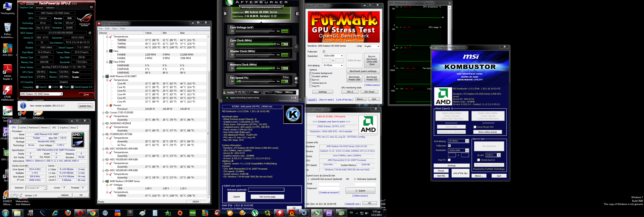
Task: Toggle GPU-Z OpenCL checkbox
Action: pyautogui.click(x=37, y=87)
